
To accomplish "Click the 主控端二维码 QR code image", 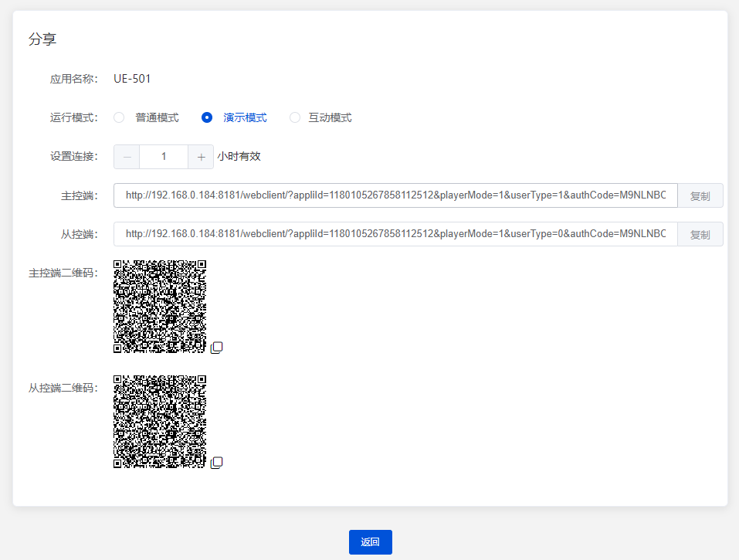I will coord(160,307).
